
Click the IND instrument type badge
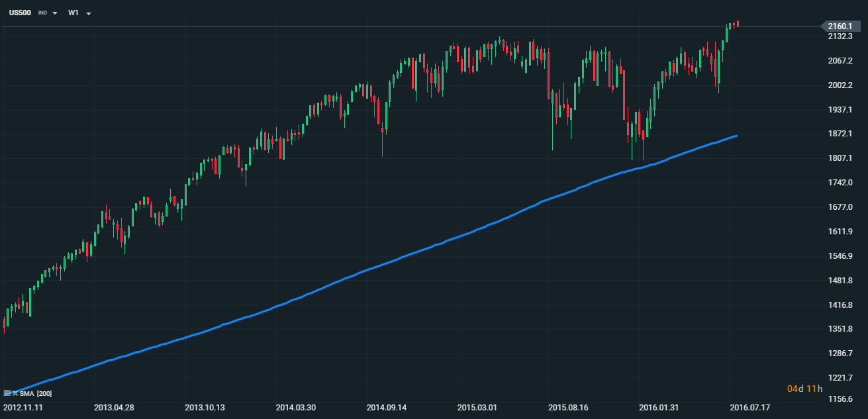point(42,13)
